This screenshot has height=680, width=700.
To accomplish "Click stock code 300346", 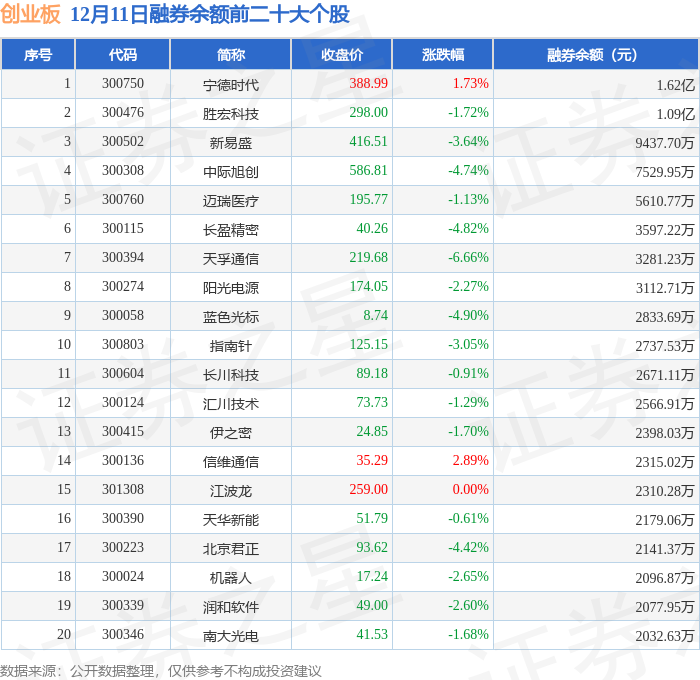I will (123, 635).
